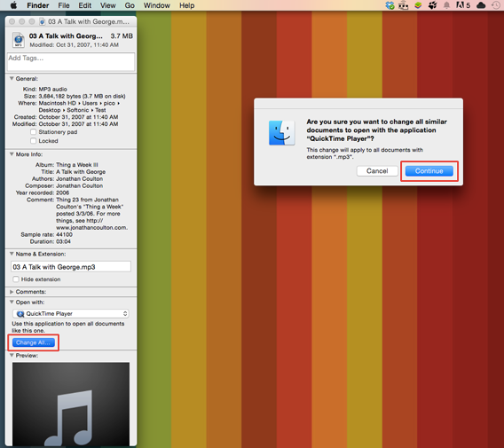Click the Adobe 5 menu bar icon

(x=463, y=5)
